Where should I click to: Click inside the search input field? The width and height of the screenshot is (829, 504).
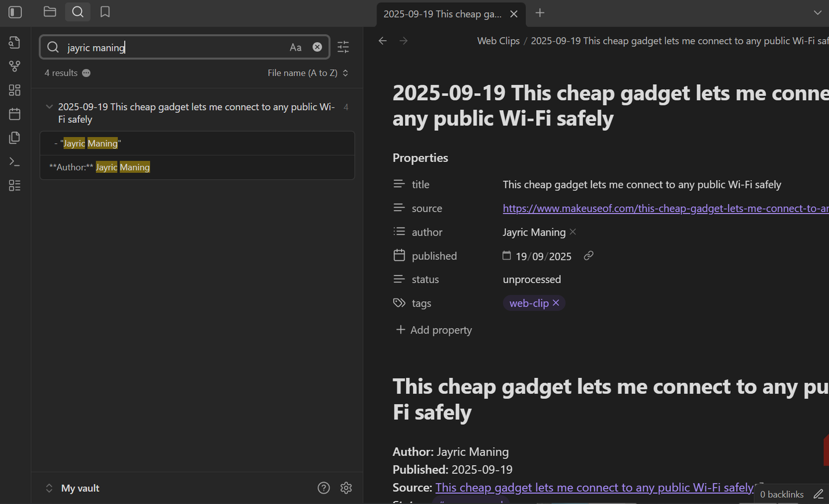click(173, 47)
